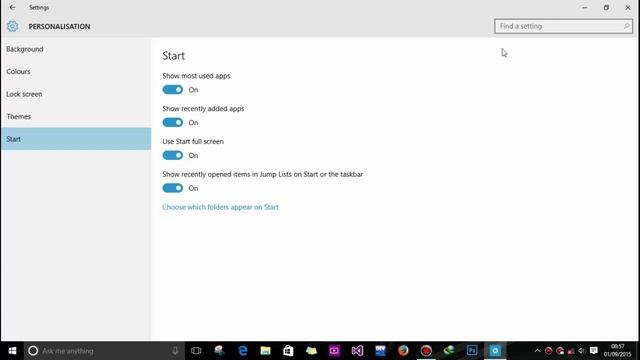
Task: Open the Windows Store from the taskbar
Action: point(288,351)
